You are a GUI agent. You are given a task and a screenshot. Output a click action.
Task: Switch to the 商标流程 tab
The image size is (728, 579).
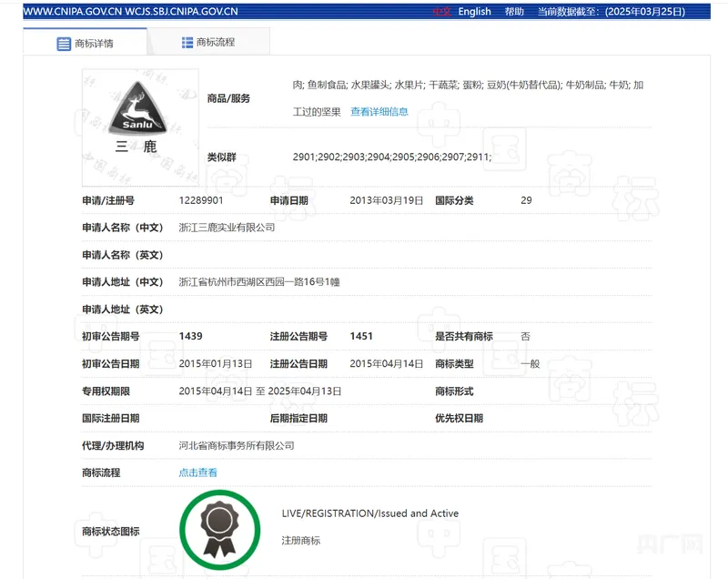point(208,42)
